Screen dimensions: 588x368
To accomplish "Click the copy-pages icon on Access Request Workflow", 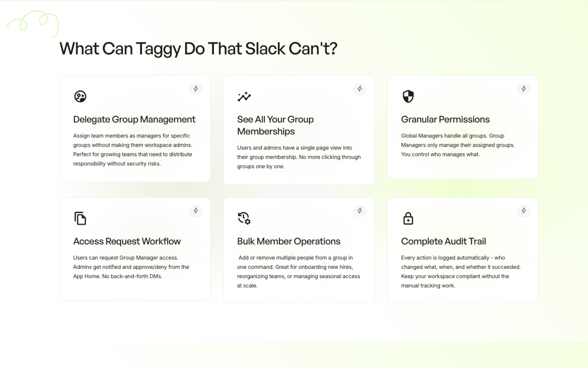I will point(80,218).
